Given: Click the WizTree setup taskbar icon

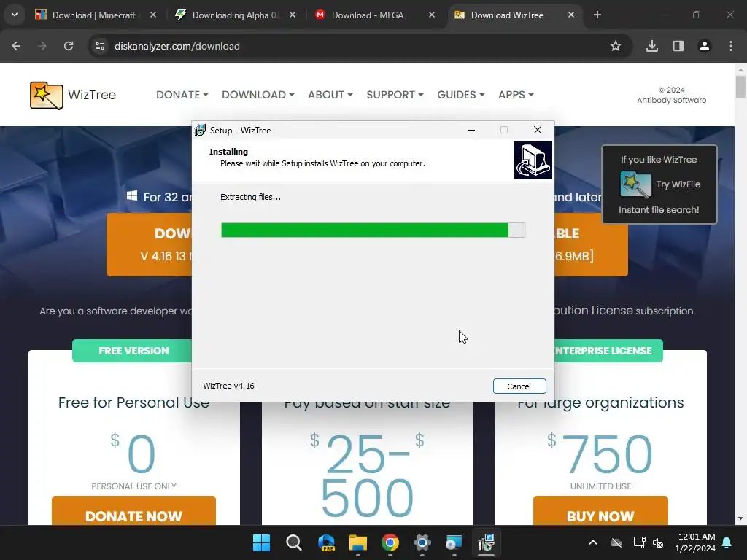Looking at the screenshot, I should click(x=486, y=542).
